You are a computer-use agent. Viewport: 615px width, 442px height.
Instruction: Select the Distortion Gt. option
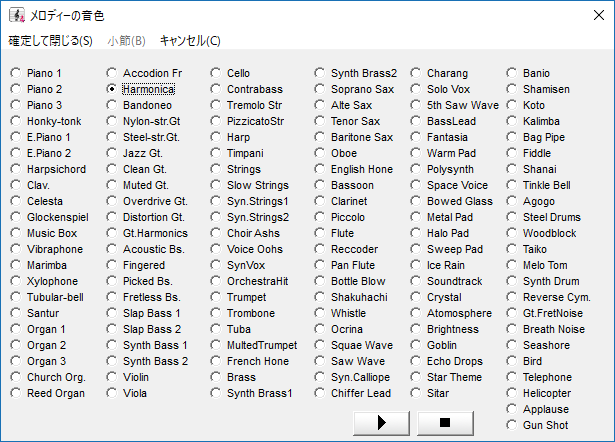(x=112, y=217)
